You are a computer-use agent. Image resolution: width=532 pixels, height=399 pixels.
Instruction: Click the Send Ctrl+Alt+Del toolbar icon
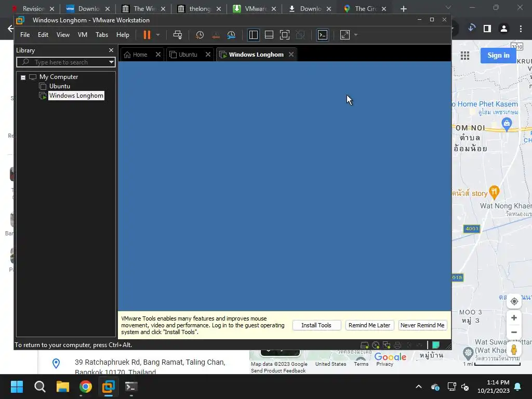coord(178,35)
